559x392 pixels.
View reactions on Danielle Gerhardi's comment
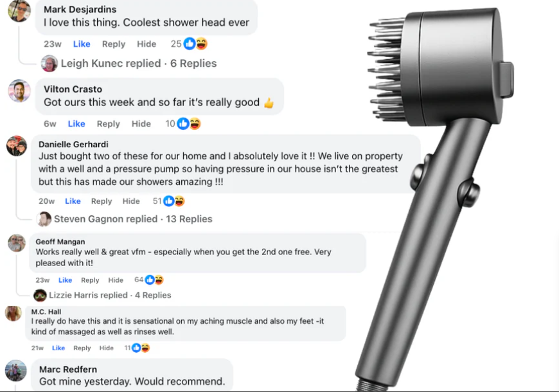pos(174,201)
